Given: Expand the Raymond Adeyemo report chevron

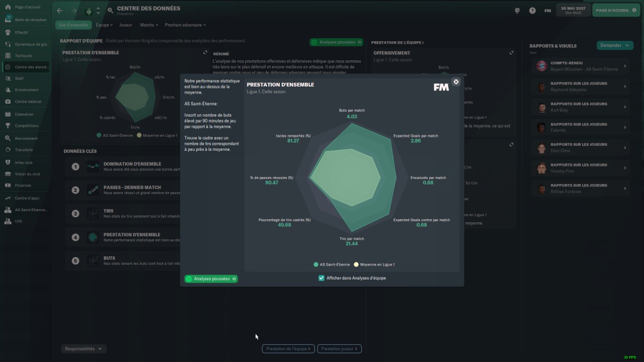Looking at the screenshot, I should 625,86.
